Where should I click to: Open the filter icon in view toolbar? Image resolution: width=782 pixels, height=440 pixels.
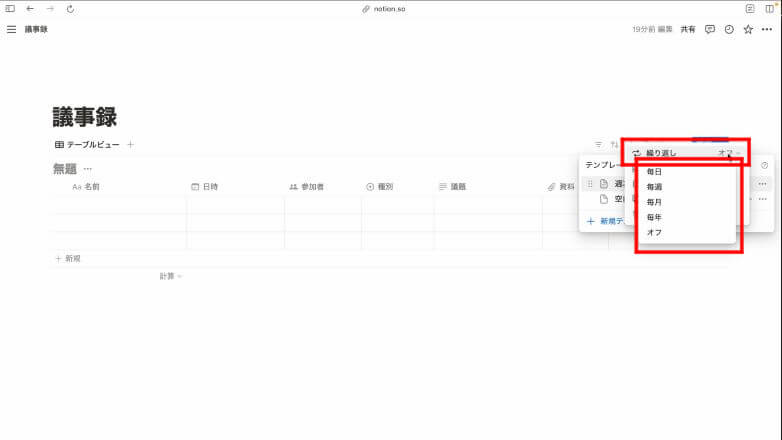[x=598, y=145]
